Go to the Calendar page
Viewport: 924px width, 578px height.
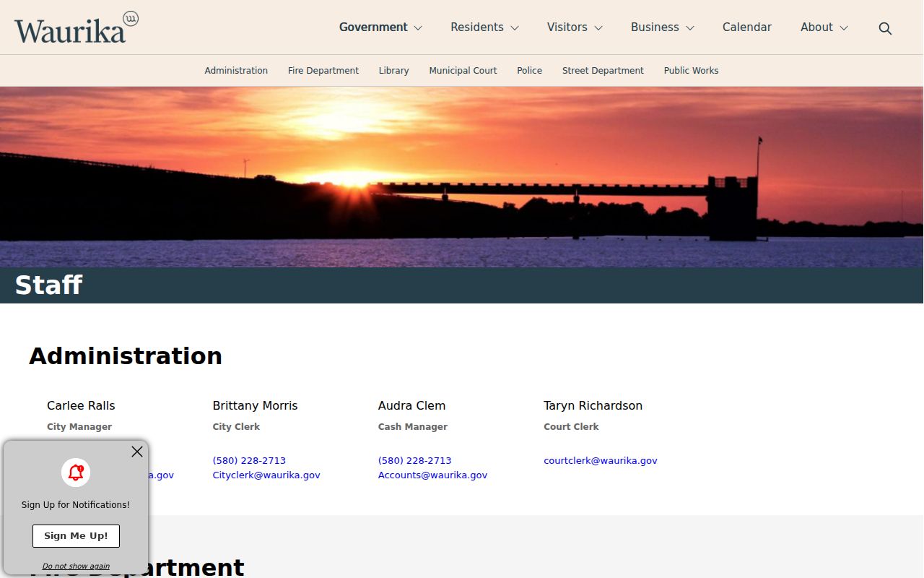tap(747, 27)
